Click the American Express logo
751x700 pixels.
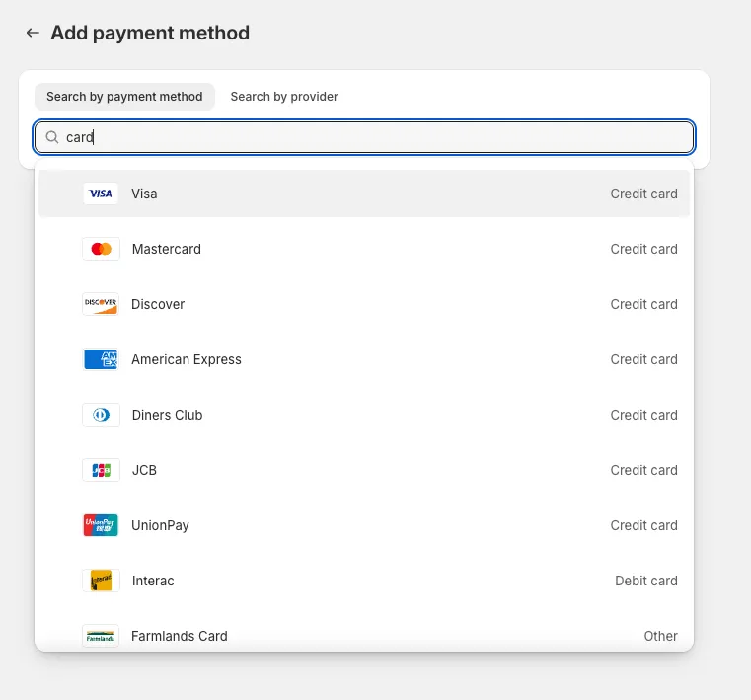tap(101, 359)
